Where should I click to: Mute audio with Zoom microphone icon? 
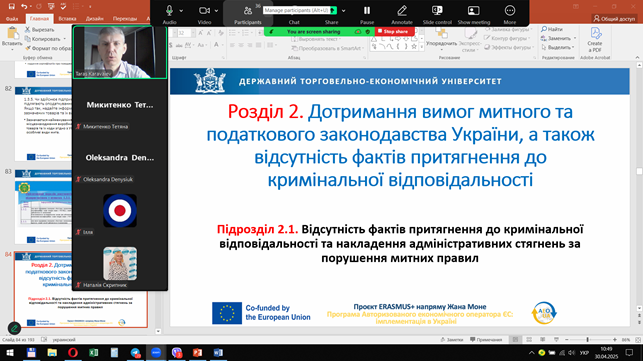pyautogui.click(x=169, y=11)
